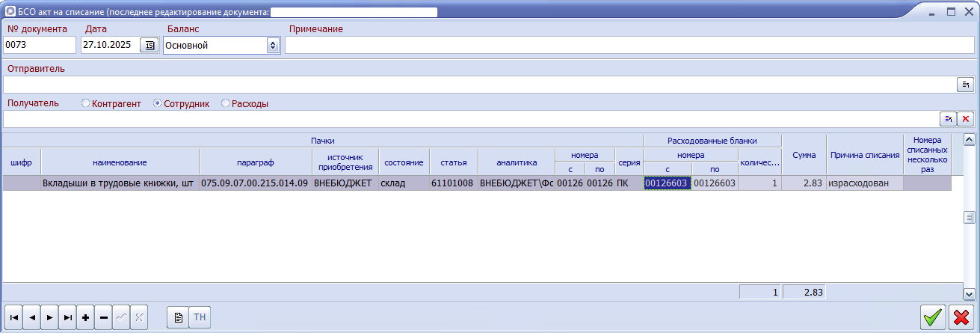Go to the previous record
The width and height of the screenshot is (980, 333).
click(31, 318)
